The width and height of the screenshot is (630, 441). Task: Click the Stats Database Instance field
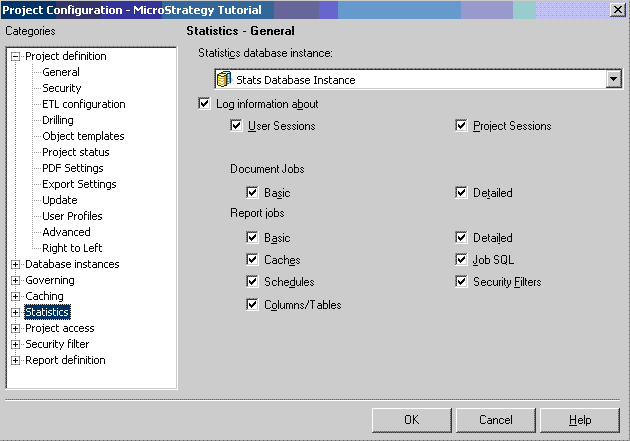coord(418,79)
